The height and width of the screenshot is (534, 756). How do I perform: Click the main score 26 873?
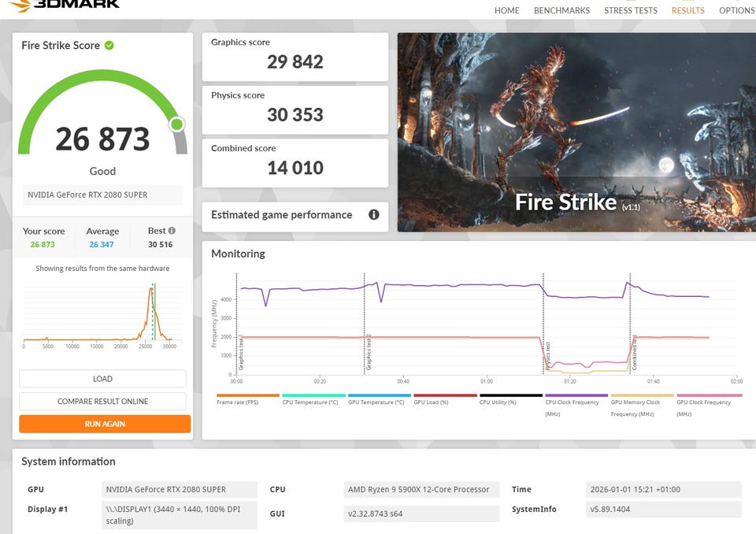(x=102, y=139)
